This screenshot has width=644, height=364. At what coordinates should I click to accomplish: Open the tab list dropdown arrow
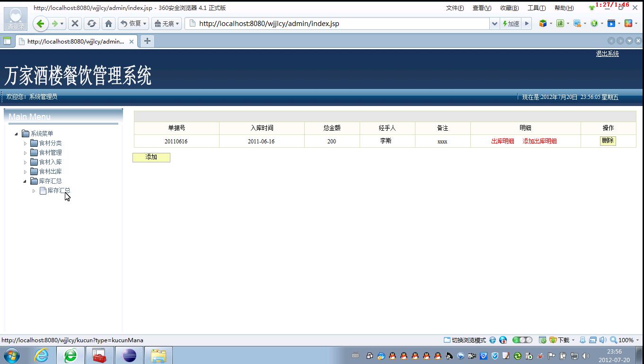(x=629, y=41)
